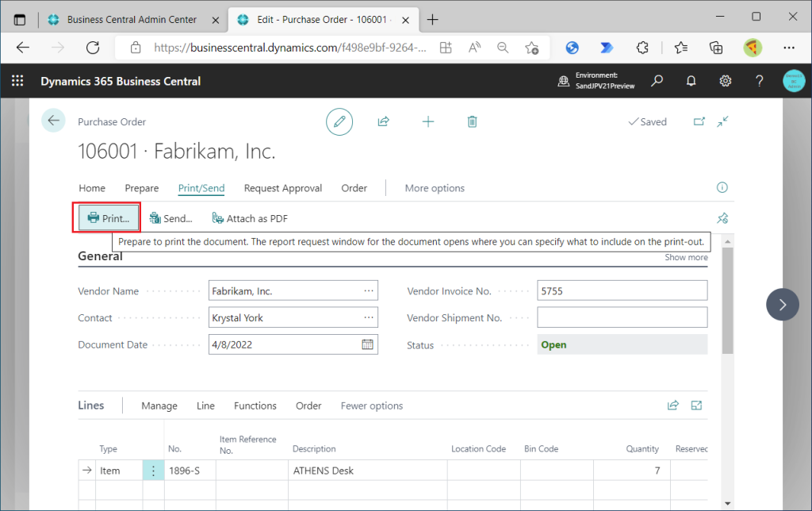
Task: Click the next record arrow button
Action: [x=783, y=304]
